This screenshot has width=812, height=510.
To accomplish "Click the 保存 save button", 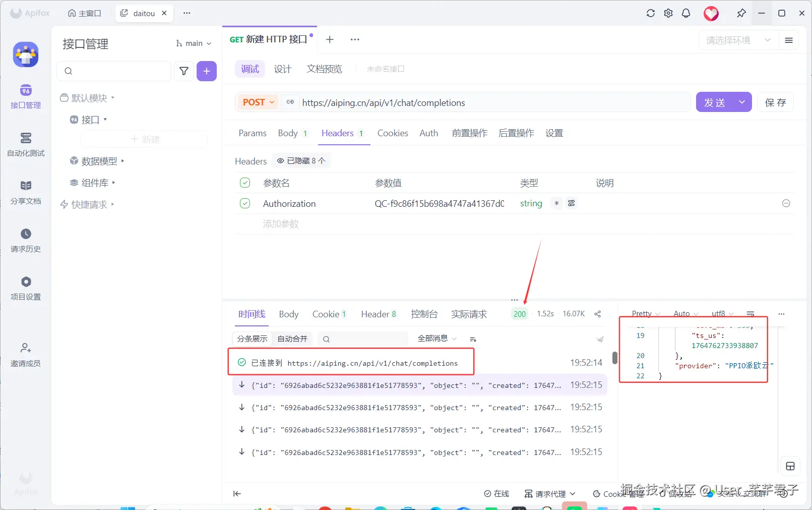I will point(775,102).
